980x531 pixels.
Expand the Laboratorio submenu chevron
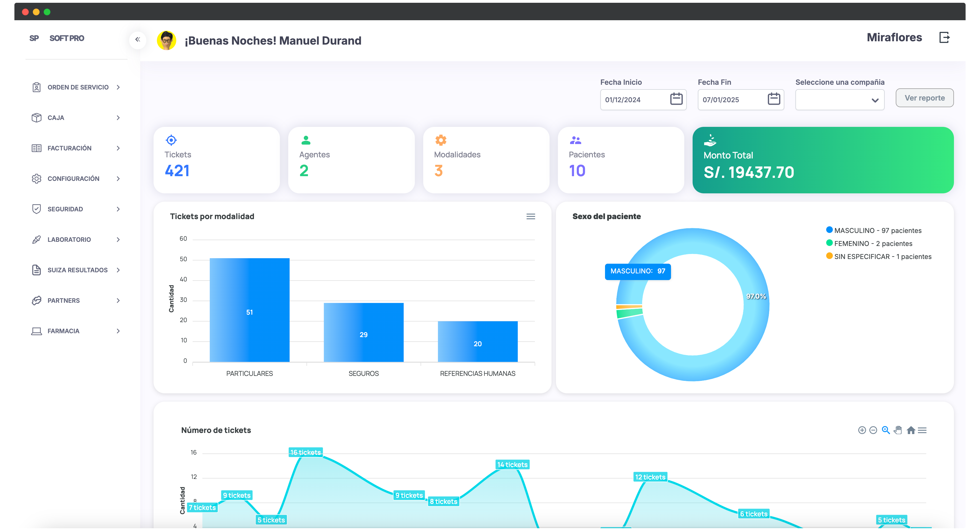[118, 240]
